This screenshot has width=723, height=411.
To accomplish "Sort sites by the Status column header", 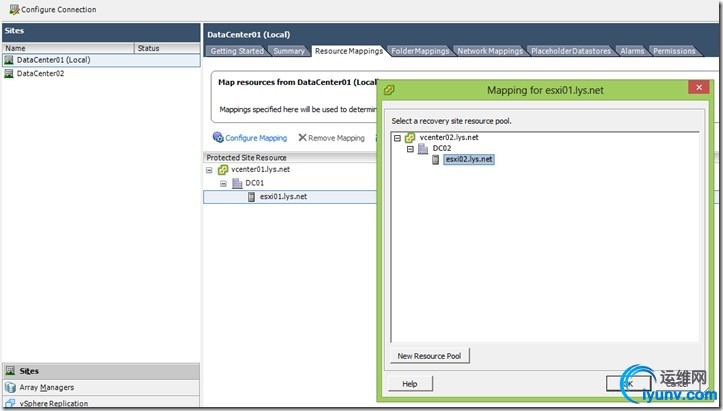I will click(x=167, y=48).
